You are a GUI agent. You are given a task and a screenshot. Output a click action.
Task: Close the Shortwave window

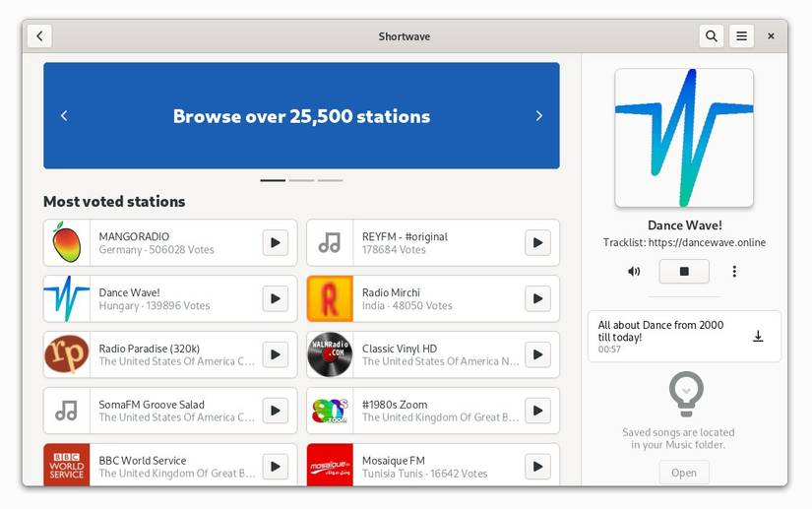771,36
